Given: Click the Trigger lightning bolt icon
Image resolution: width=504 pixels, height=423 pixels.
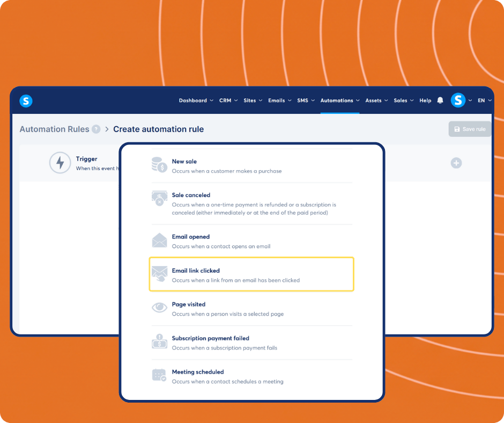Looking at the screenshot, I should 60,163.
